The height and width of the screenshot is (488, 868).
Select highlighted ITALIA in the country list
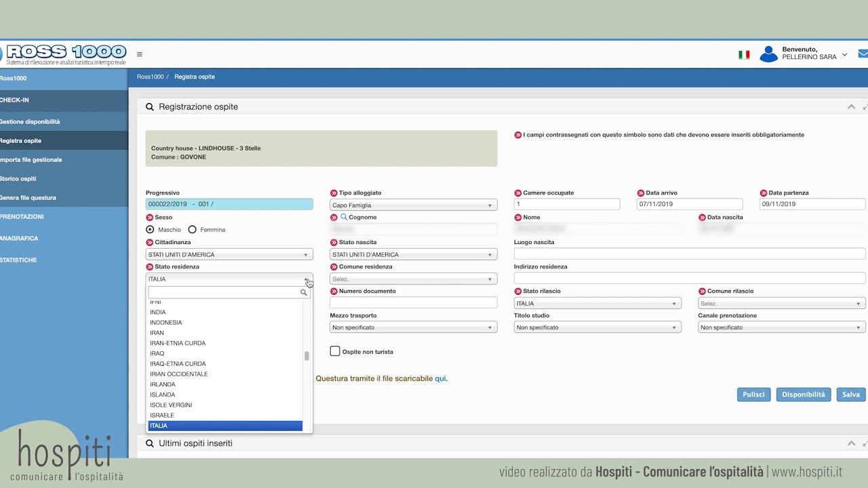pyautogui.click(x=225, y=426)
